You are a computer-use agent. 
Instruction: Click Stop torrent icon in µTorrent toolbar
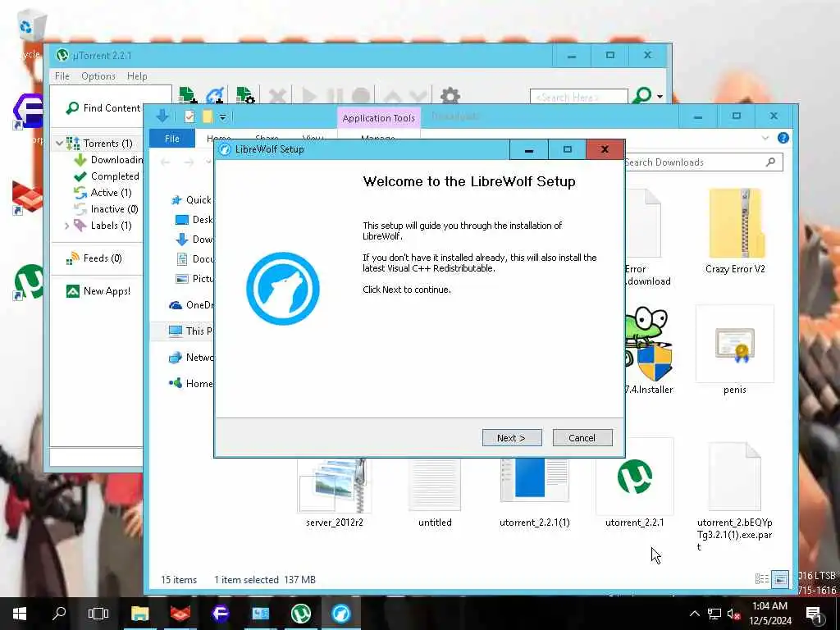click(x=361, y=97)
